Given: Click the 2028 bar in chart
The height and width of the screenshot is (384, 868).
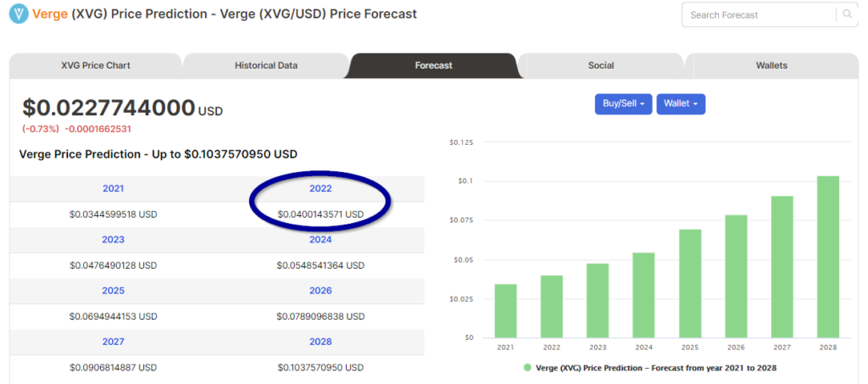Looking at the screenshot, I should click(x=827, y=257).
